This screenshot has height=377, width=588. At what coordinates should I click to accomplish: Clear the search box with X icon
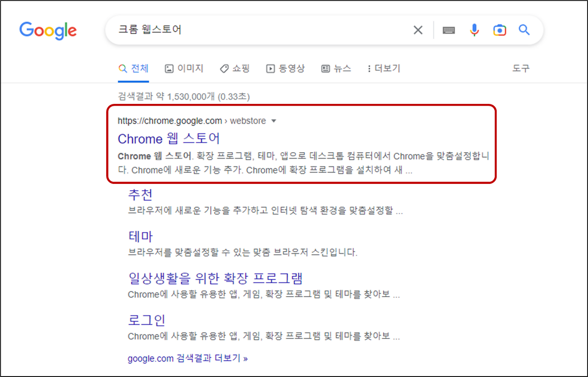418,30
